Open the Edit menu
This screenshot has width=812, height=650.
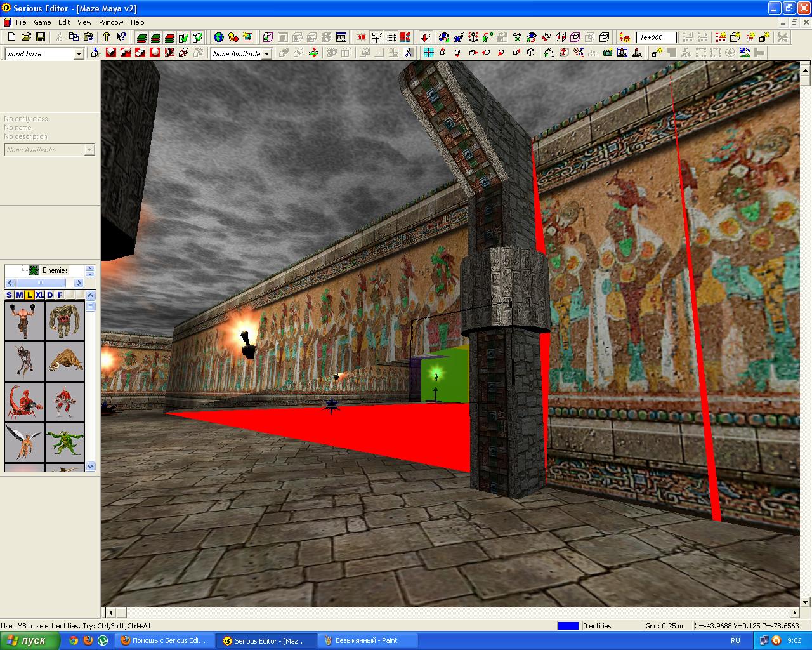tap(64, 22)
